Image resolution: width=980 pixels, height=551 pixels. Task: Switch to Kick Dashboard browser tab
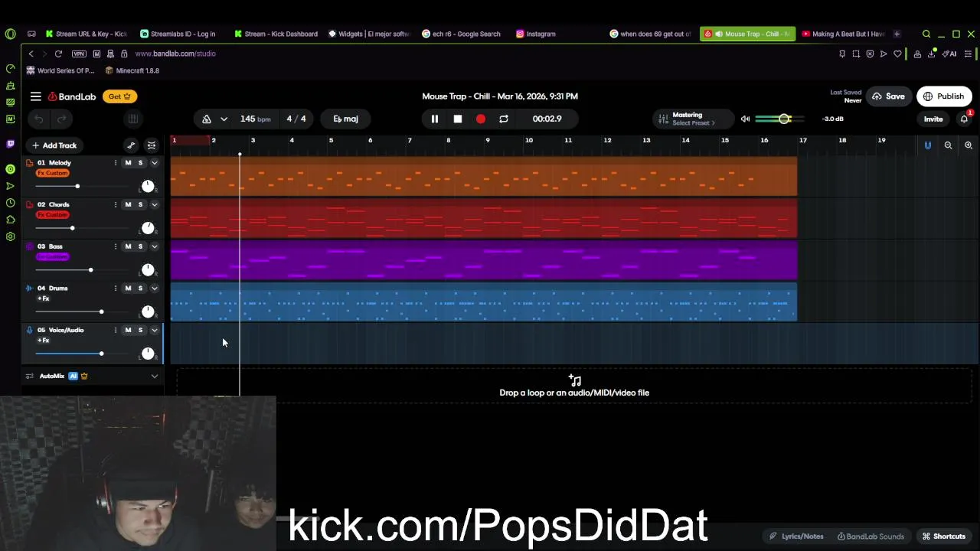tap(276, 34)
